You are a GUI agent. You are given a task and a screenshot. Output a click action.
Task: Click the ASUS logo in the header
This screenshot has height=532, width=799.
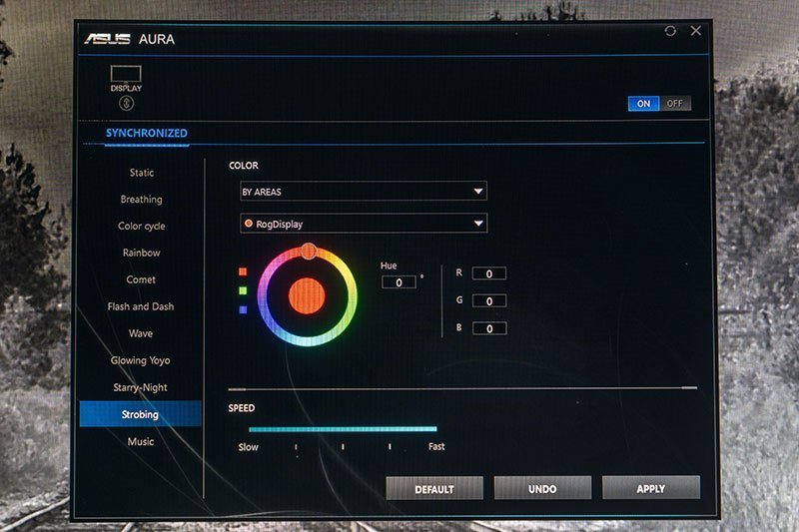click(108, 39)
